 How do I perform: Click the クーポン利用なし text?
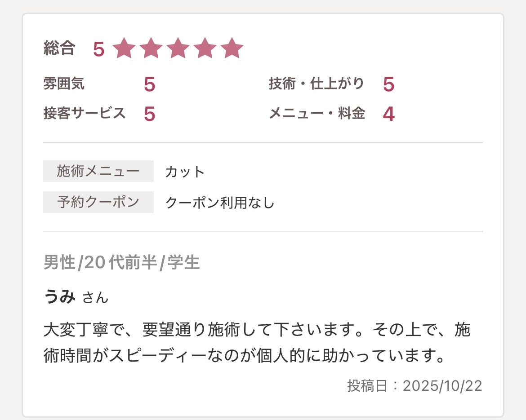pyautogui.click(x=220, y=203)
